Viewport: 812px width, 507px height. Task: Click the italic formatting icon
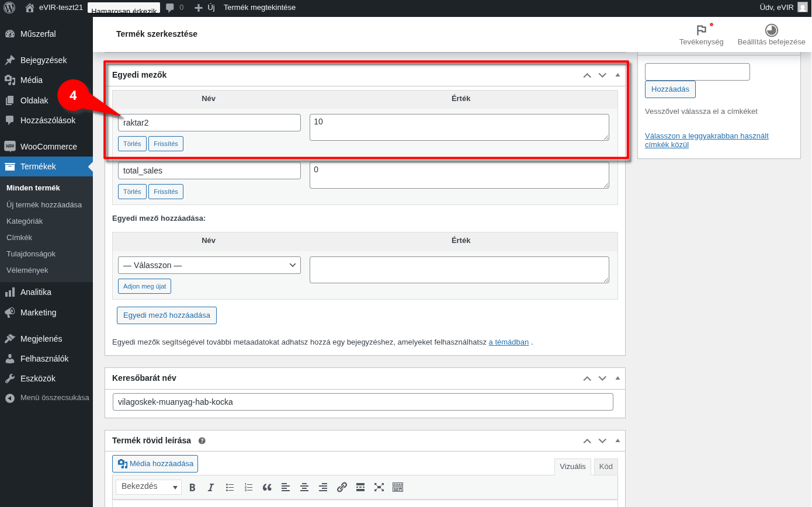click(x=211, y=487)
